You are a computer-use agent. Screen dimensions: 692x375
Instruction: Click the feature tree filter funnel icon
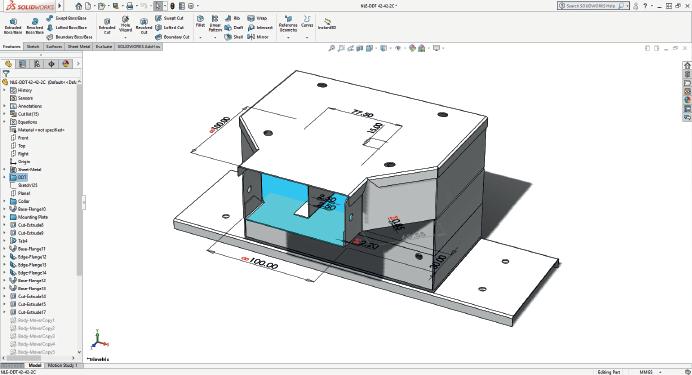pos(6,74)
